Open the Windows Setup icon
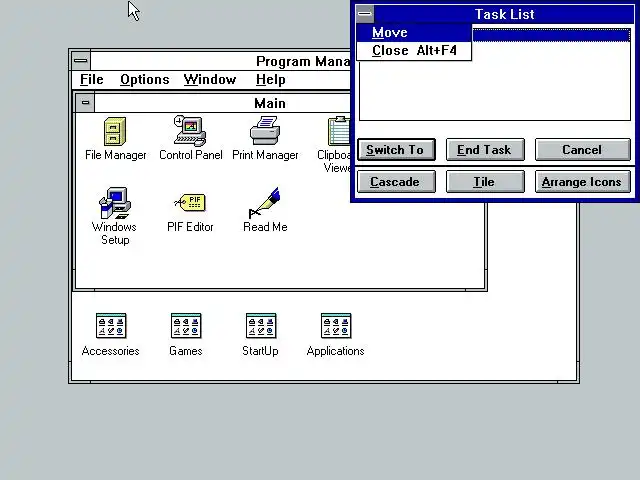 click(115, 203)
